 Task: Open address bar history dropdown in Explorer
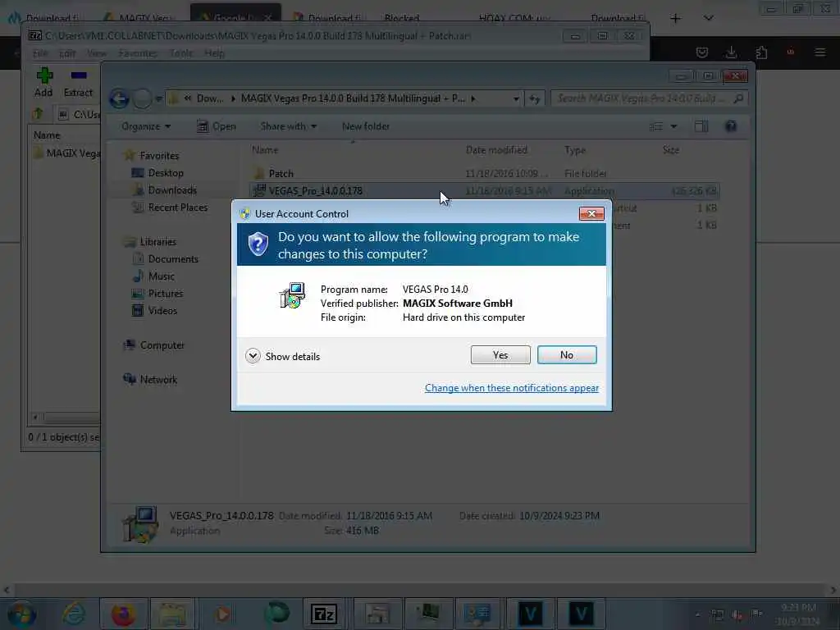[516, 98]
